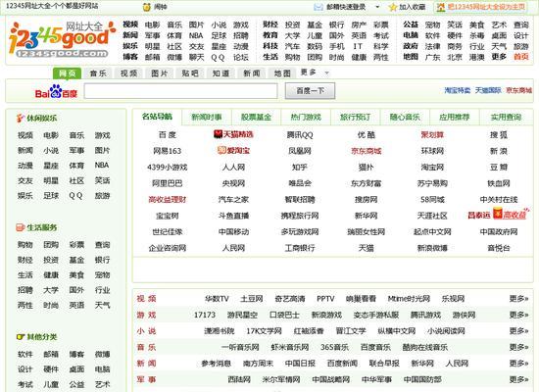Click 软件 in the 其他分类 sidebar

[x=25, y=354]
